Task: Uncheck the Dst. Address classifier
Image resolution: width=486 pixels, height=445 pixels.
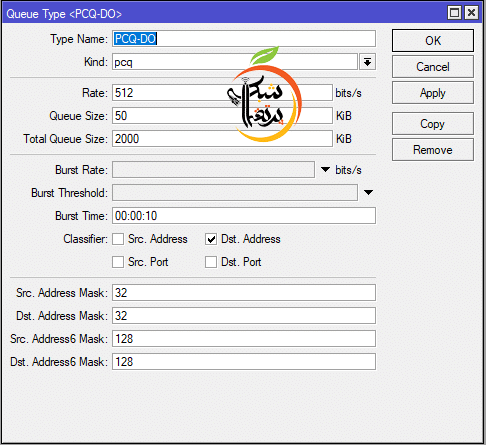Action: pos(211,239)
